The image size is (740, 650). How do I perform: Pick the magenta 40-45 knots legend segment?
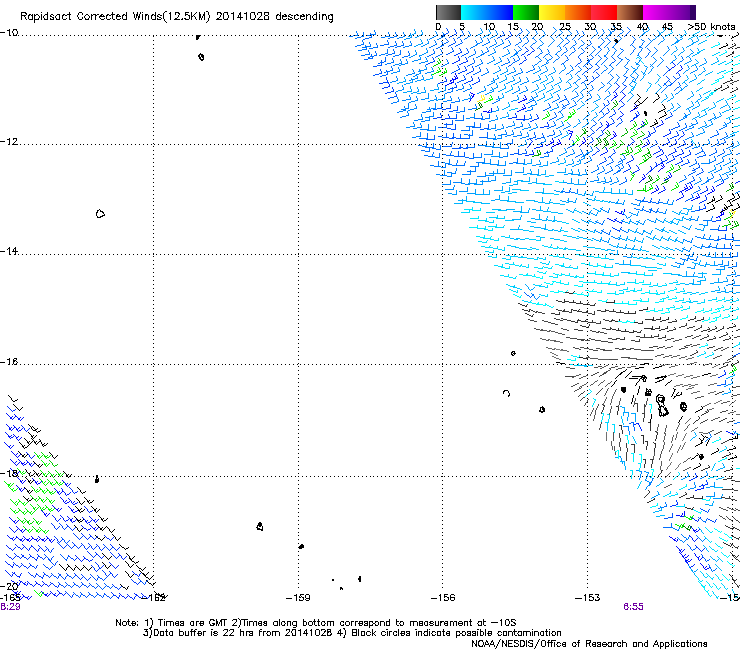(656, 12)
